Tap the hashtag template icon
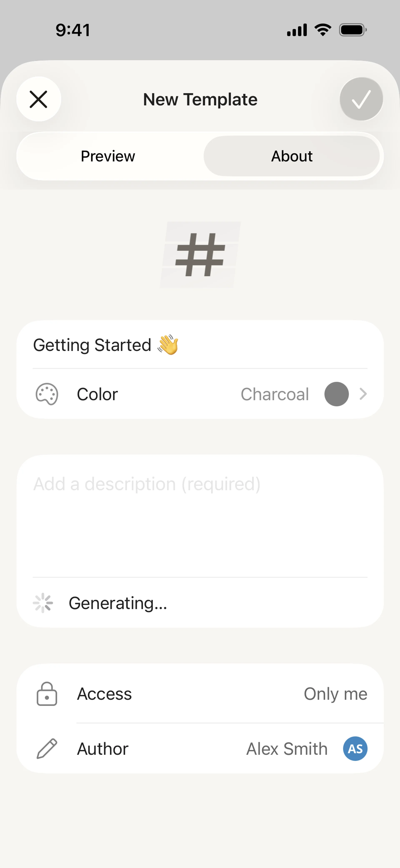Viewport: 400px width, 868px height. (x=200, y=255)
